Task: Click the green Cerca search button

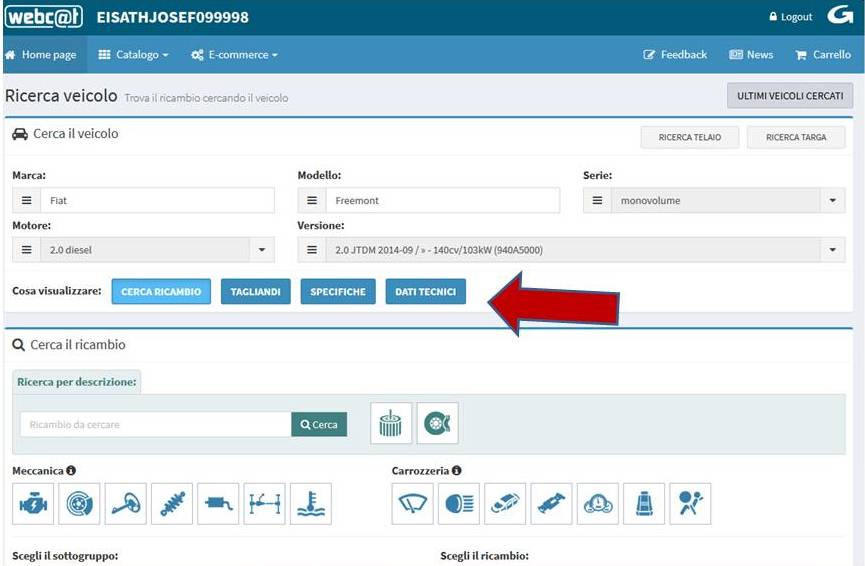Action: pyautogui.click(x=319, y=425)
